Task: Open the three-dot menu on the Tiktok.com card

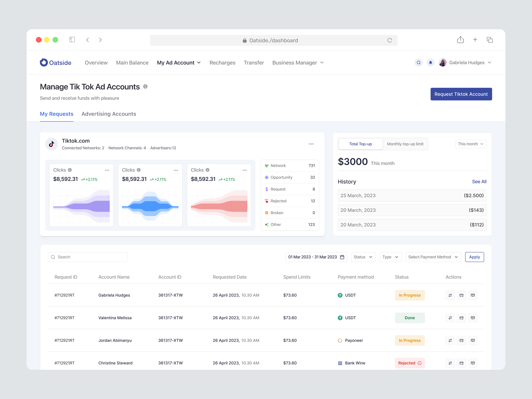Action: 311,144
